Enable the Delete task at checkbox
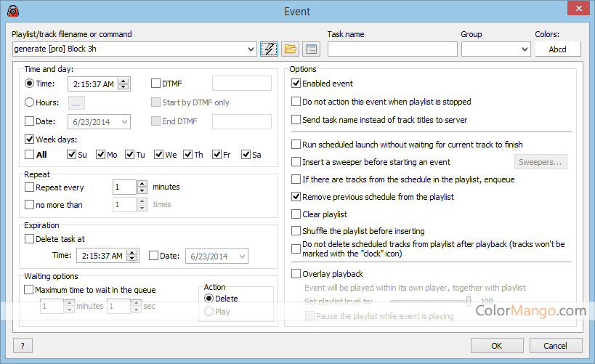Image resolution: width=595 pixels, height=364 pixels. (30, 238)
